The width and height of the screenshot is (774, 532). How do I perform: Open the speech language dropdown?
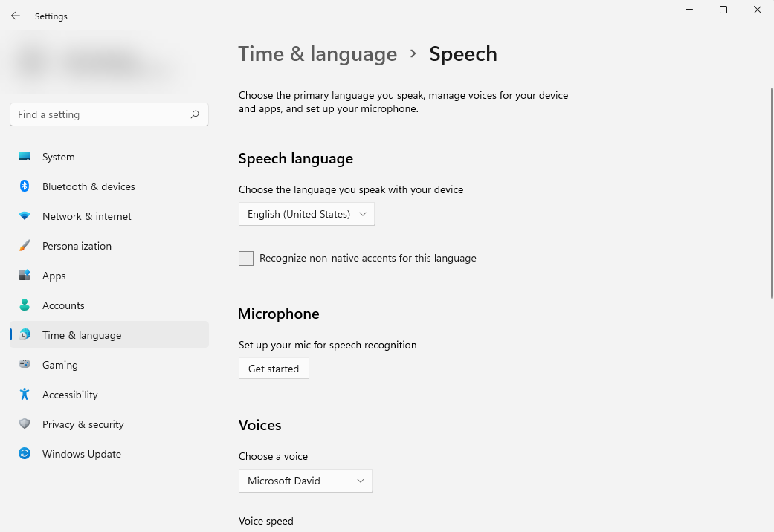point(306,214)
